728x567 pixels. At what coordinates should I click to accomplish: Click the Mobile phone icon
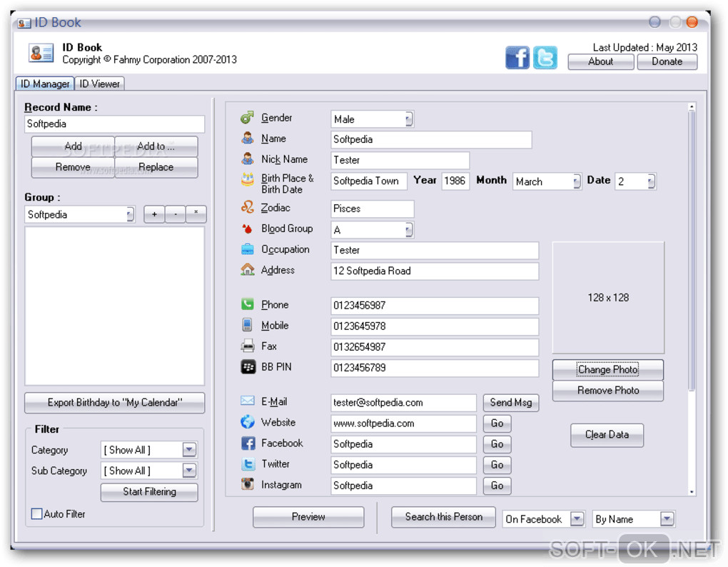[248, 325]
